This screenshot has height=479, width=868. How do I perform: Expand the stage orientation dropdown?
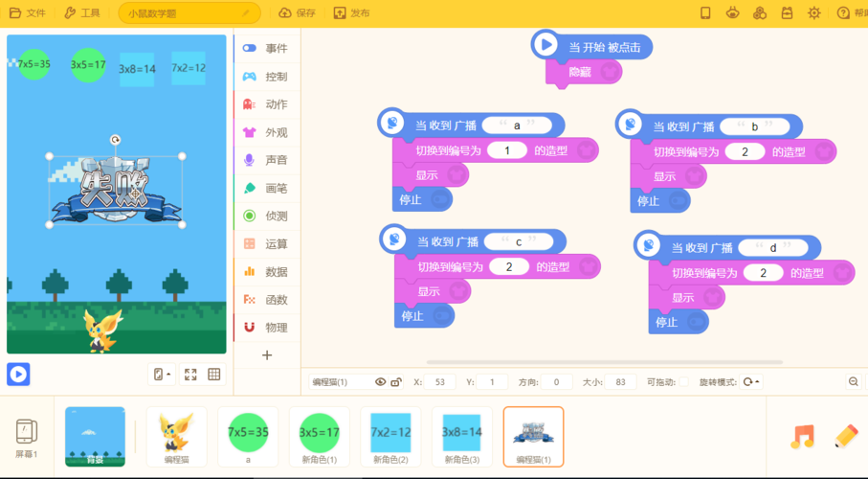click(x=162, y=375)
